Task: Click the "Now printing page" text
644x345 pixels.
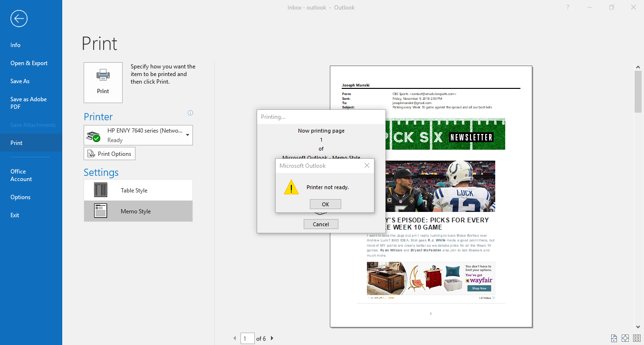Action: click(x=321, y=131)
